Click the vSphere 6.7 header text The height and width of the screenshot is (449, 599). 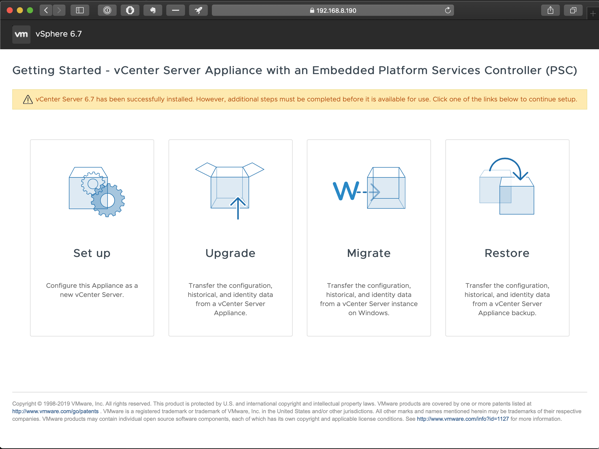coord(59,34)
